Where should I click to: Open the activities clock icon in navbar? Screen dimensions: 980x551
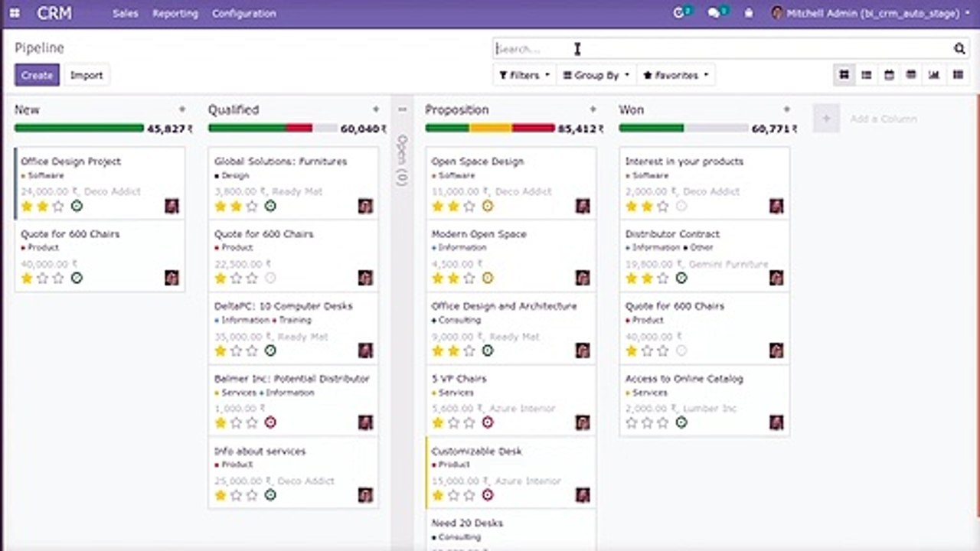[x=678, y=13]
